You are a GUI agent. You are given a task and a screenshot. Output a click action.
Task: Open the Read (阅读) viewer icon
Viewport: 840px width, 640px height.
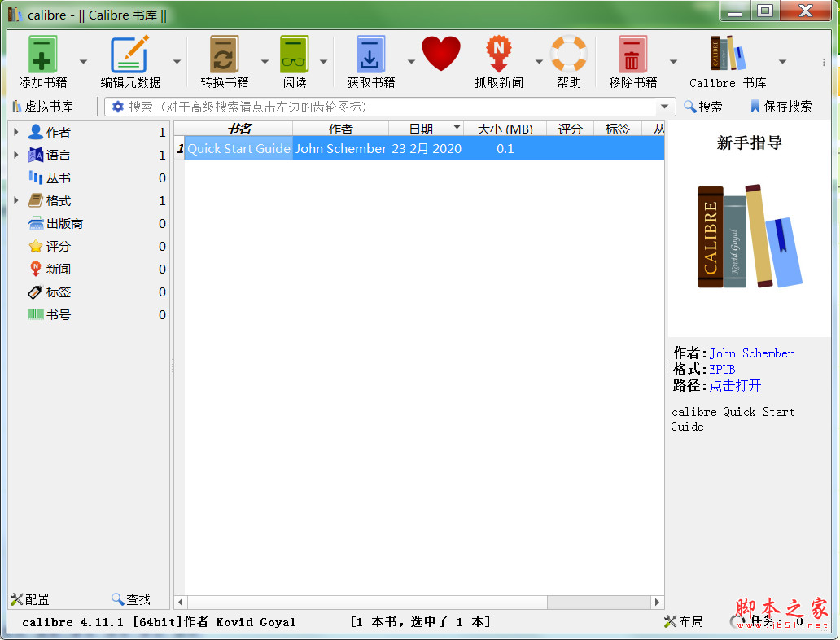[294, 54]
